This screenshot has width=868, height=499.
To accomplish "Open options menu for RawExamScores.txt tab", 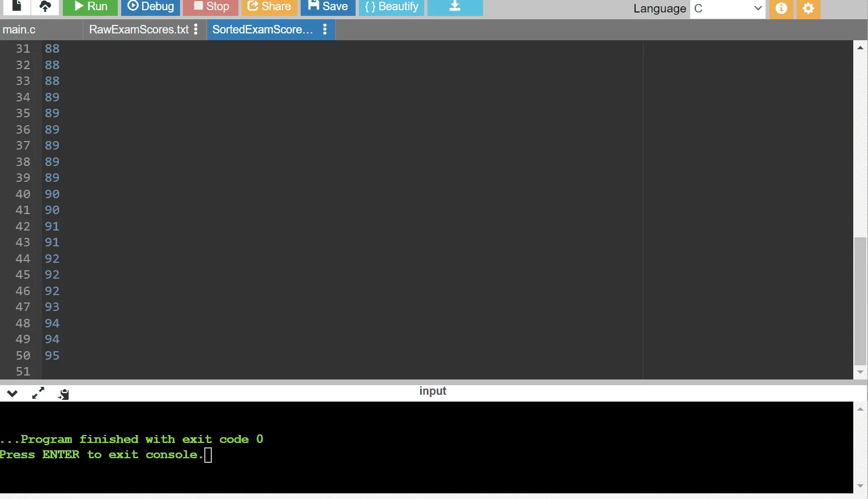I will (x=196, y=29).
